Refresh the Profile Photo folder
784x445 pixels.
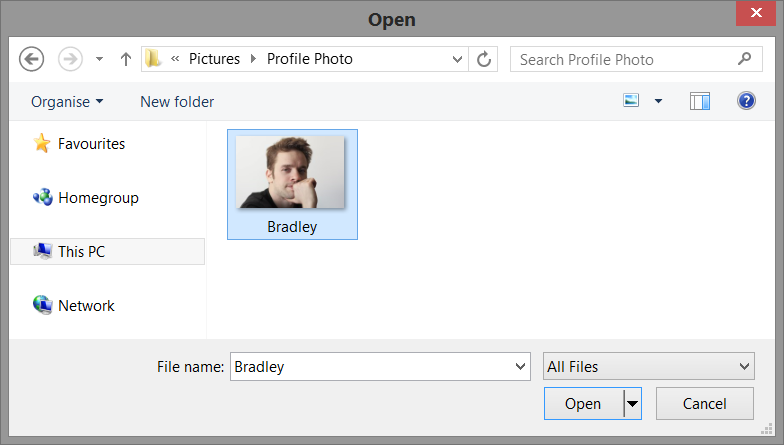tap(485, 59)
